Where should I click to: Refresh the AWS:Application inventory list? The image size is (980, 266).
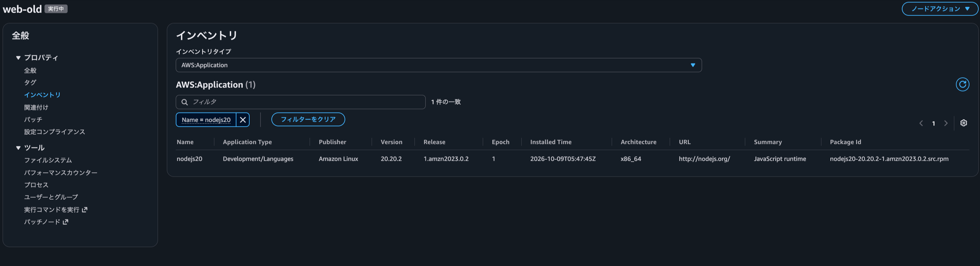click(963, 84)
